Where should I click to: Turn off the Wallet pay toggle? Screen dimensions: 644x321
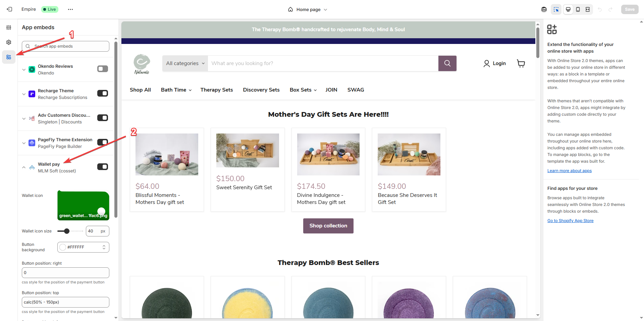coord(103,167)
